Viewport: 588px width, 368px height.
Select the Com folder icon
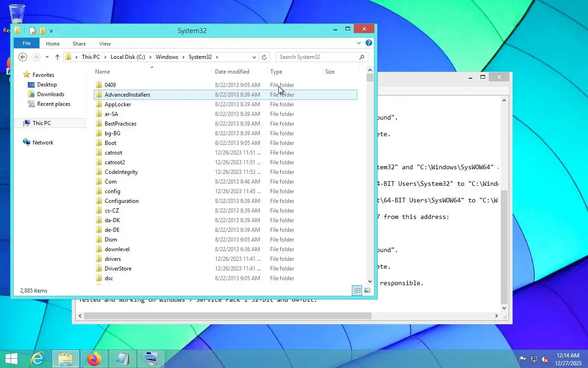pos(99,182)
